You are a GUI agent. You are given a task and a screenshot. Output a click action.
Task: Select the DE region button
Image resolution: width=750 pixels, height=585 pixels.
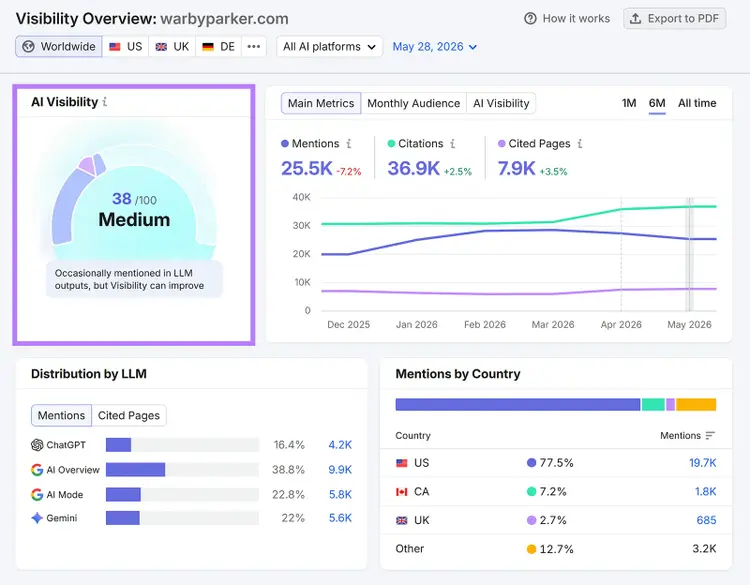point(219,46)
